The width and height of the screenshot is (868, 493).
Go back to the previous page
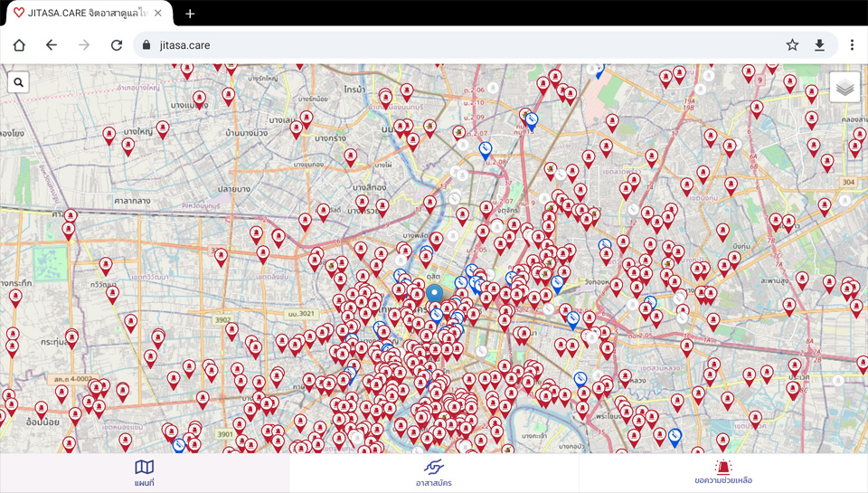(x=52, y=45)
